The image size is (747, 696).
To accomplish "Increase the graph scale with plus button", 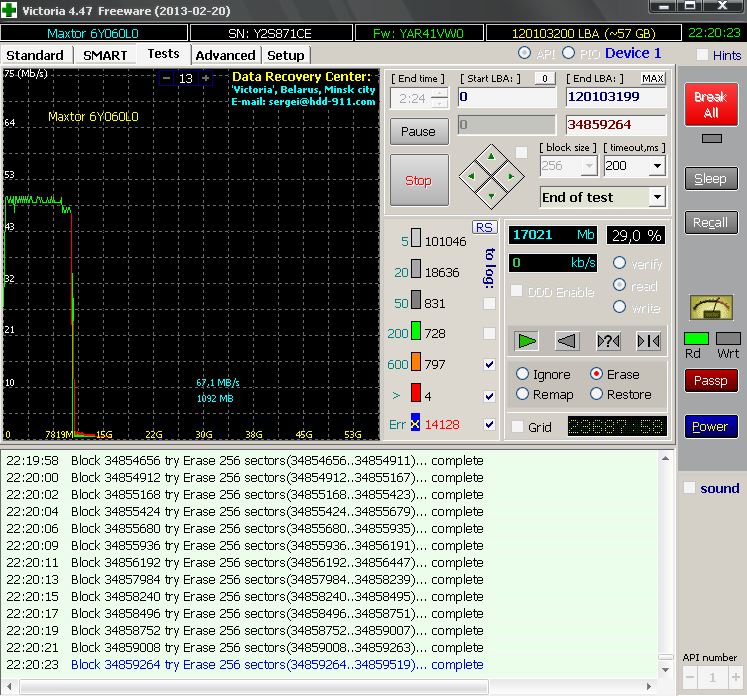I will pos(206,78).
